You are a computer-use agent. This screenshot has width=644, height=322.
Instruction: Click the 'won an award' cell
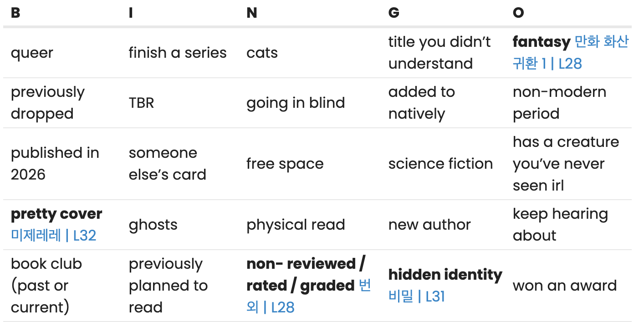tap(564, 286)
